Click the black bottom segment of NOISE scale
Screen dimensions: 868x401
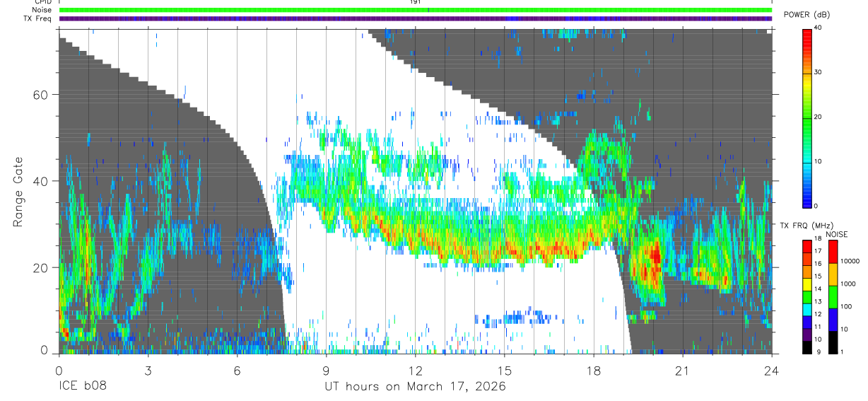(x=833, y=342)
